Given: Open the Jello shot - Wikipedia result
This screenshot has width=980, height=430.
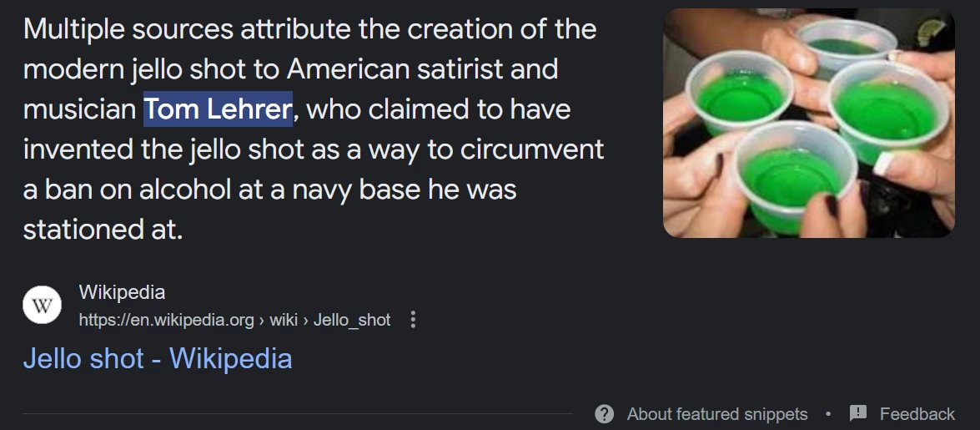Looking at the screenshot, I should [x=158, y=359].
